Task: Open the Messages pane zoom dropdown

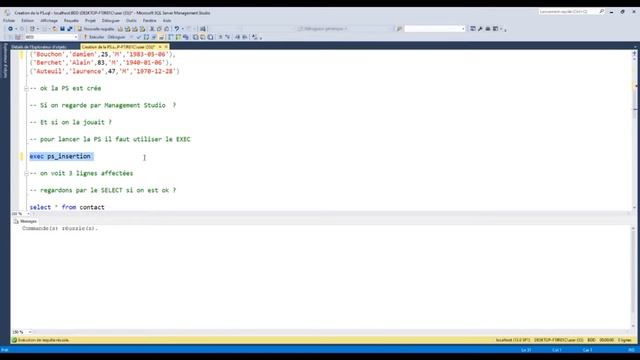Action: pyautogui.click(x=30, y=332)
